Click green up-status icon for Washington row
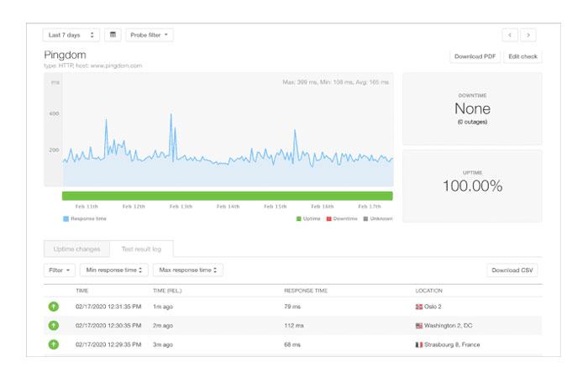The image size is (588, 378). click(x=55, y=326)
